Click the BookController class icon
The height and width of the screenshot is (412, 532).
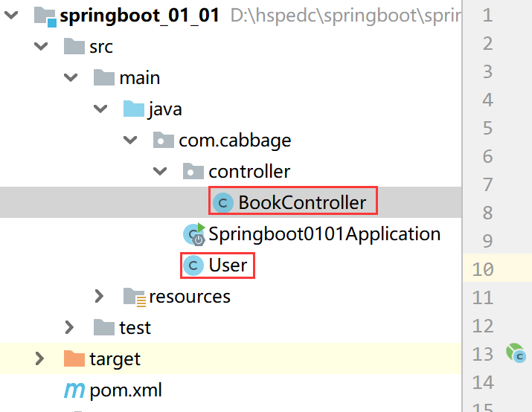[x=222, y=203]
